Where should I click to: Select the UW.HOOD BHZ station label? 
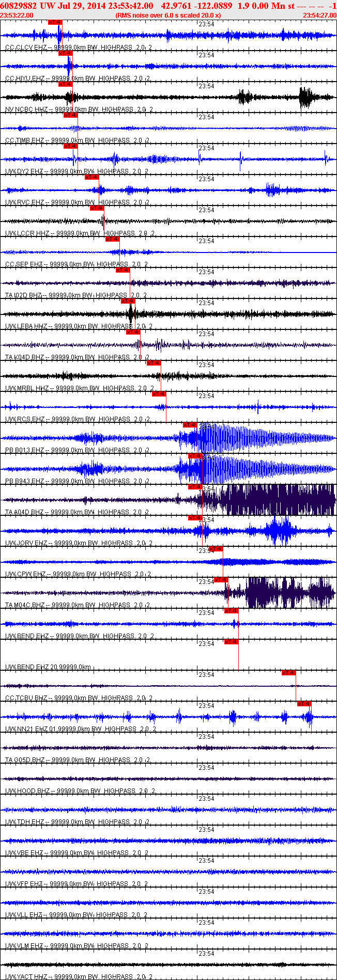[80, 791]
